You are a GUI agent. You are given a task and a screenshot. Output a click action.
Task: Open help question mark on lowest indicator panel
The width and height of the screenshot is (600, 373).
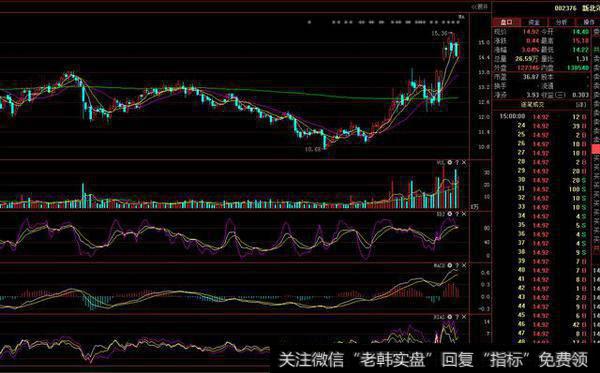(457, 317)
